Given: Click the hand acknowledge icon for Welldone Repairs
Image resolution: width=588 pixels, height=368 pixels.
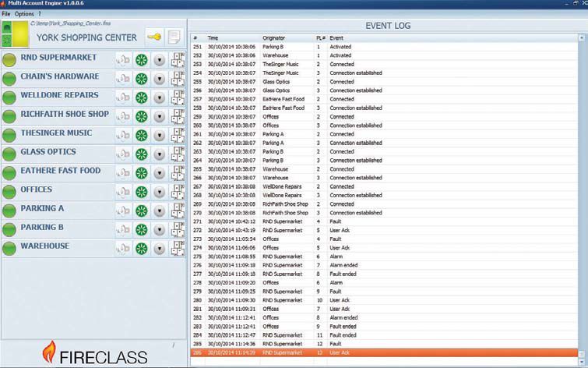Looking at the screenshot, I should [124, 97].
